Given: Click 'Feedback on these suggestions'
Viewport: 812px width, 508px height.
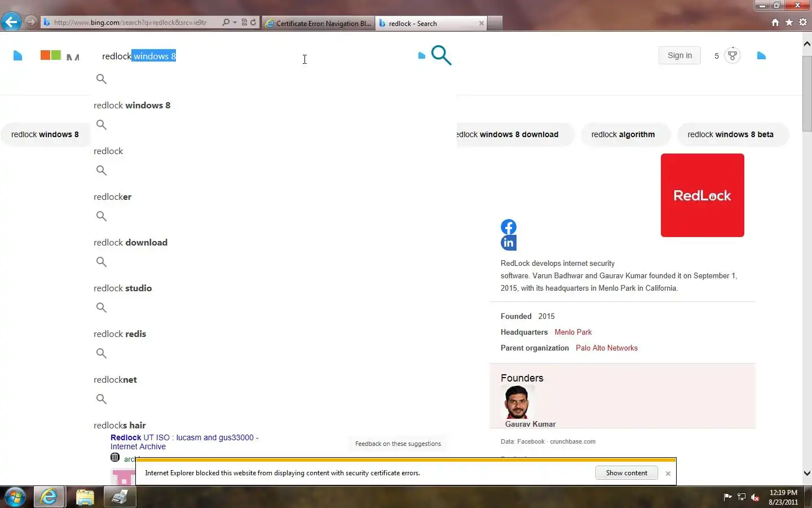Looking at the screenshot, I should (398, 444).
